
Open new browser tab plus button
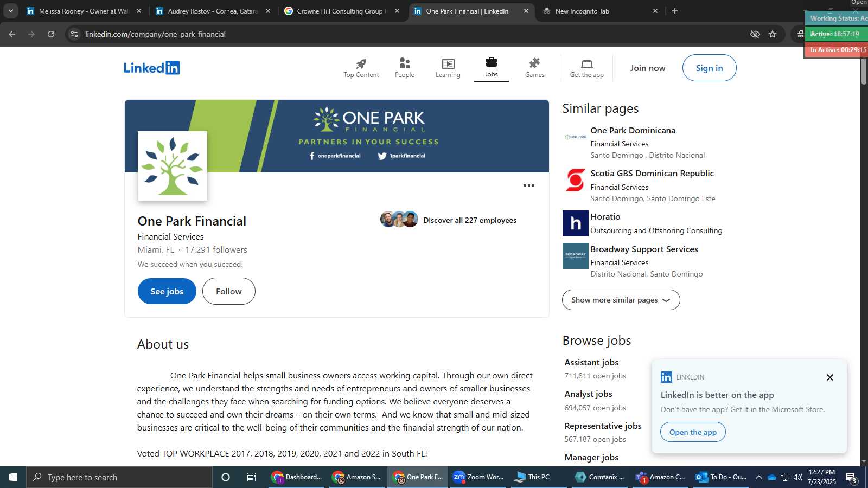pyautogui.click(x=675, y=11)
